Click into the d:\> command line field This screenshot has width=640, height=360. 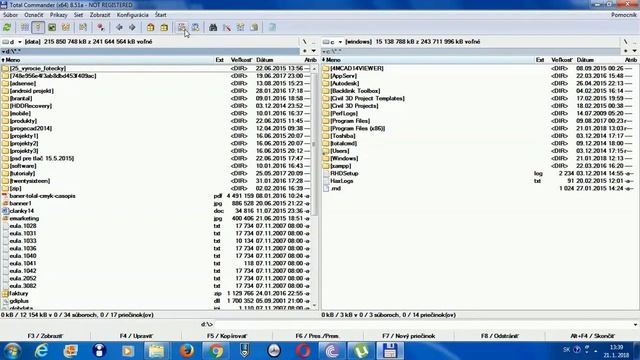point(422,324)
